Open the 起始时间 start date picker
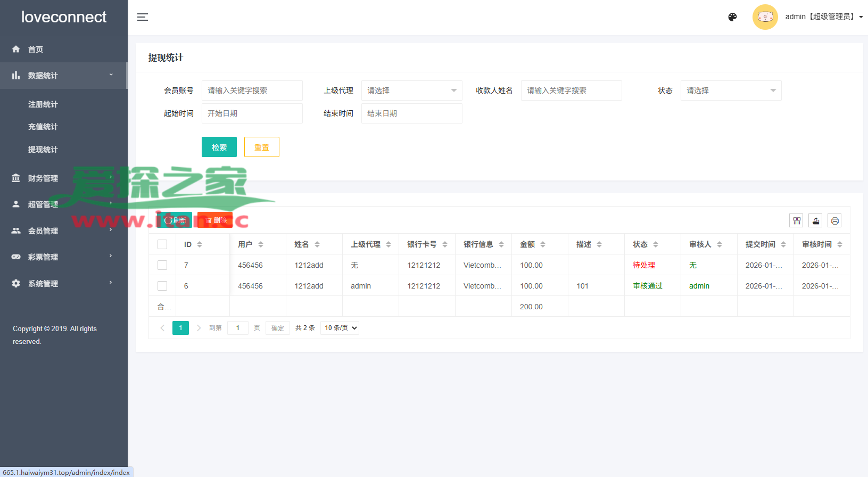The width and height of the screenshot is (868, 477). [x=252, y=113]
